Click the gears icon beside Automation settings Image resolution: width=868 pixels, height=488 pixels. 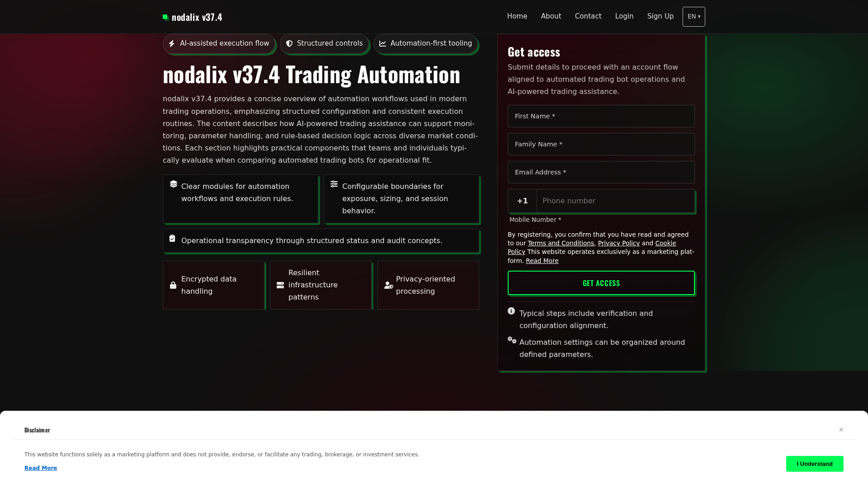[512, 340]
